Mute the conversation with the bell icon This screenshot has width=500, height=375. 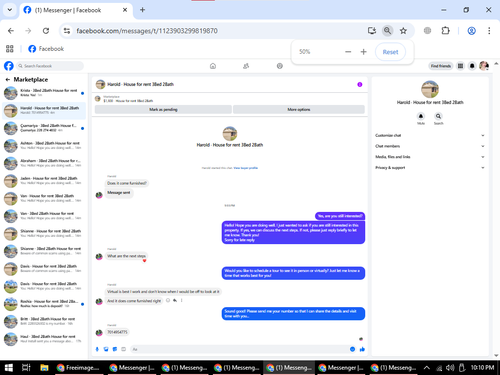pos(421,116)
